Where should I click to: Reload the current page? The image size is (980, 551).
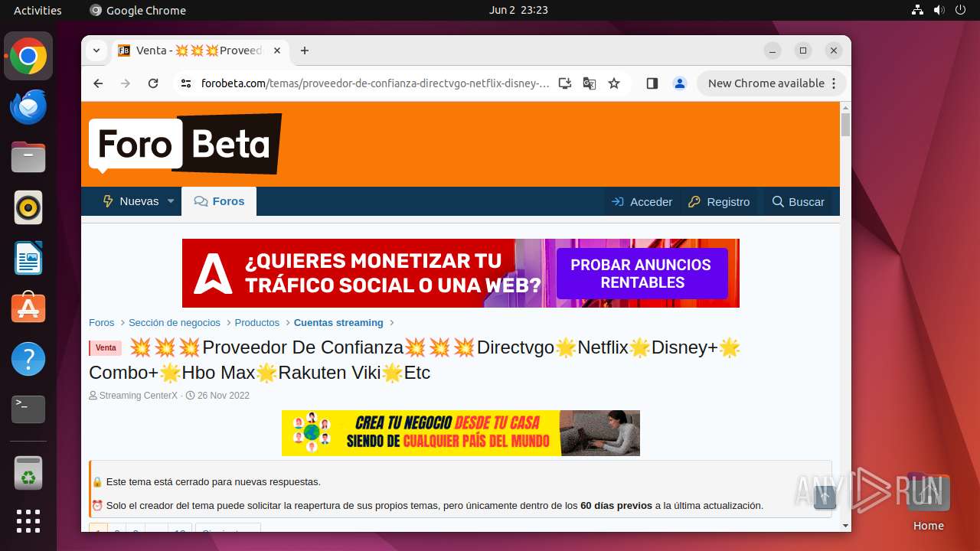(x=153, y=83)
